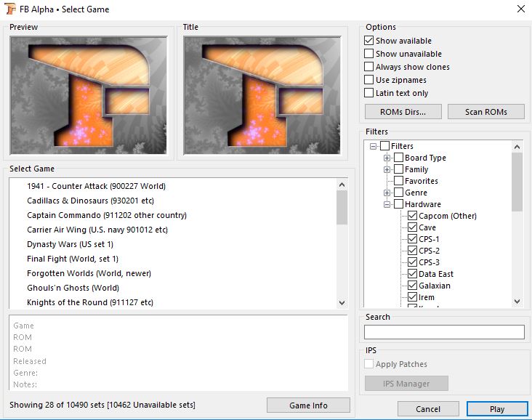The height and width of the screenshot is (420, 532).
Task: Click the game list scroll-down arrow
Action: [342, 302]
